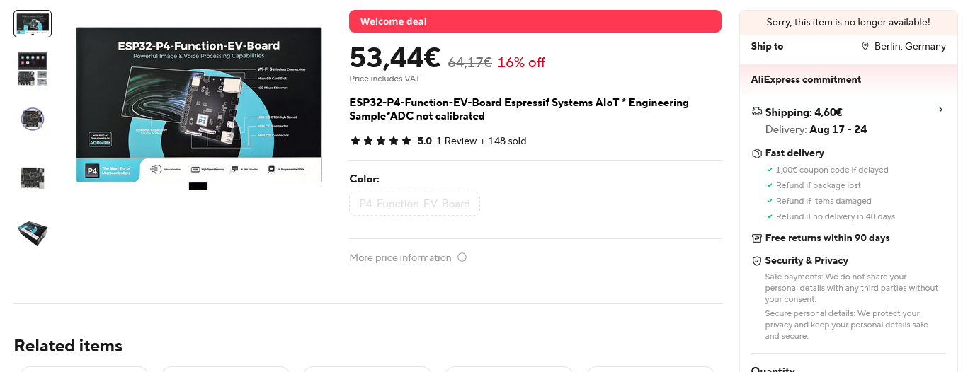Click the shipping truck icon
This screenshot has height=372, width=980.
756,112
